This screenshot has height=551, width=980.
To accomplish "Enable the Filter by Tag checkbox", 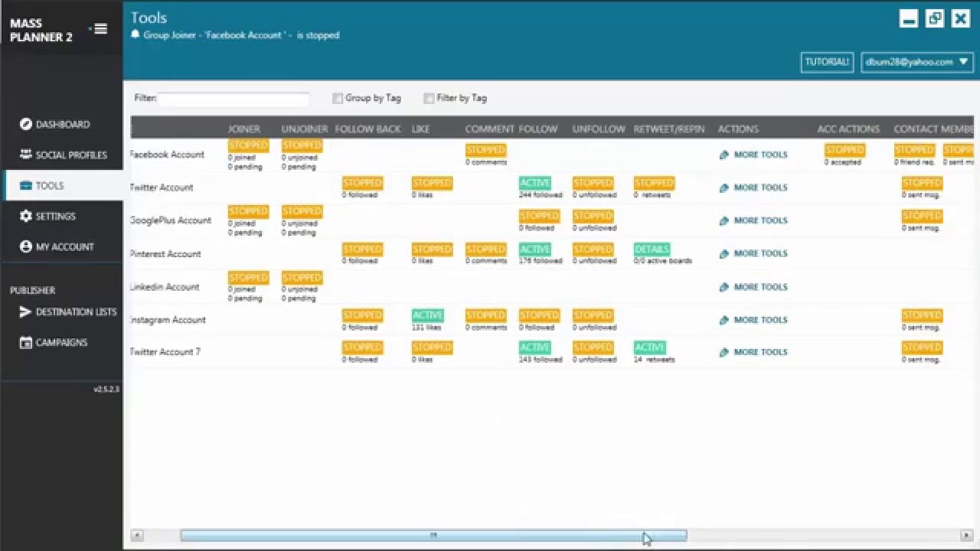I will (429, 98).
